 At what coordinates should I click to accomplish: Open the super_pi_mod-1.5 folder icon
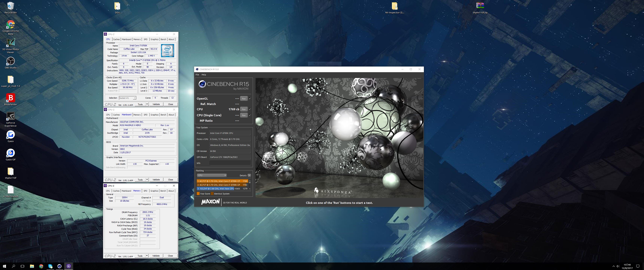(x=10, y=81)
